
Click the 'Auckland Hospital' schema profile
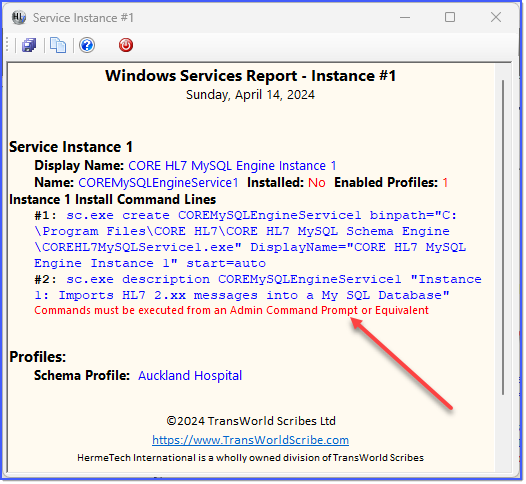tap(190, 375)
